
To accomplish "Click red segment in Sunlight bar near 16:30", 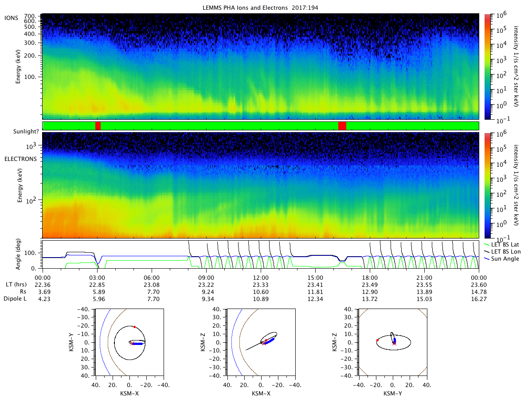I will (x=342, y=126).
